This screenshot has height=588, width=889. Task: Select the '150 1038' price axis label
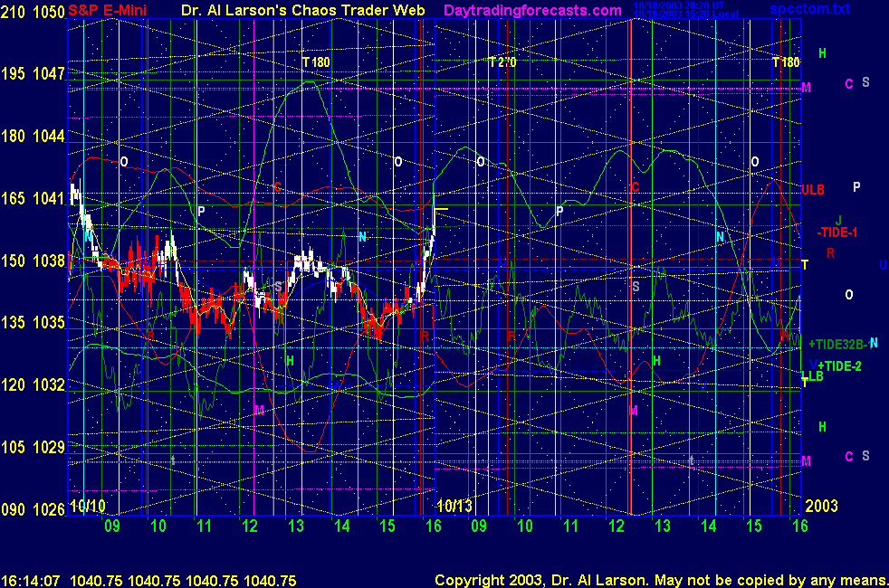click(x=33, y=261)
